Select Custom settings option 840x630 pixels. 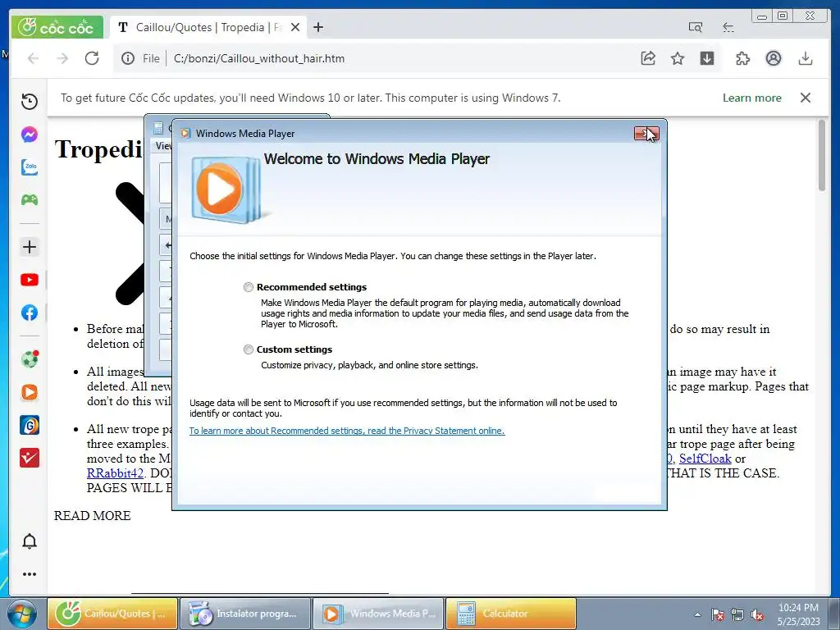point(248,349)
